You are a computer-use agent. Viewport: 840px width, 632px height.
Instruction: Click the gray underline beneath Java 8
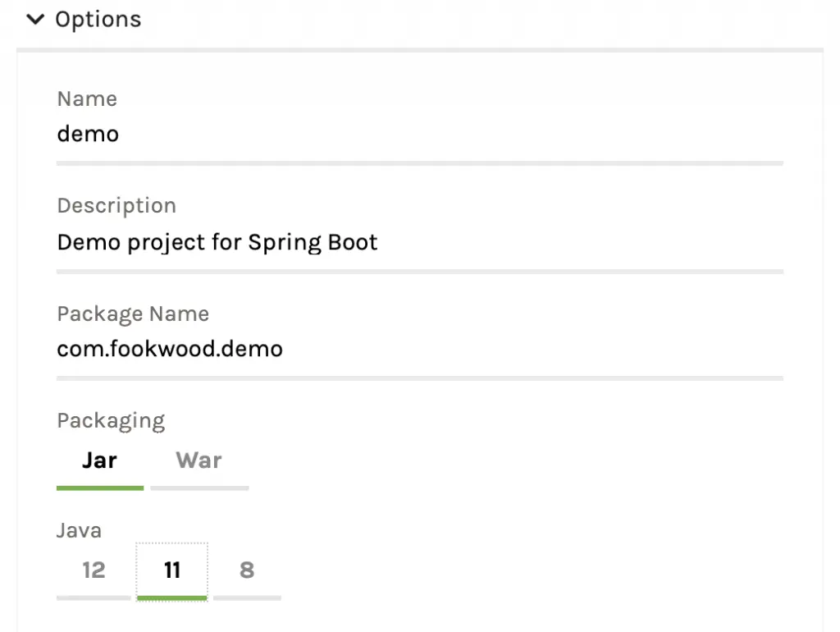pyautogui.click(x=247, y=598)
